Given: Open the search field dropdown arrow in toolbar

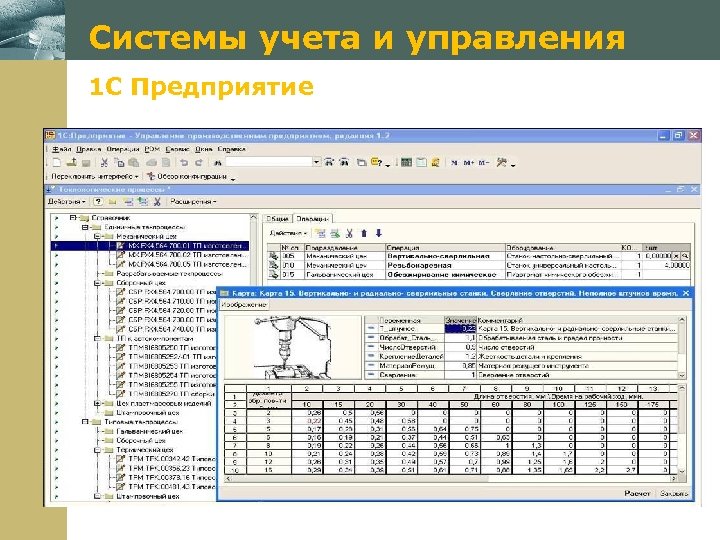Looking at the screenshot, I should click(x=316, y=162).
